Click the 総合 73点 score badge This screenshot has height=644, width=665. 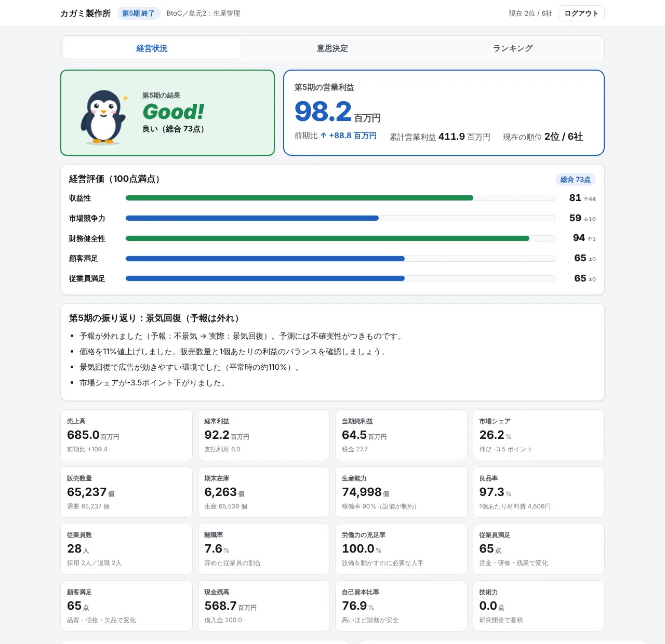576,180
